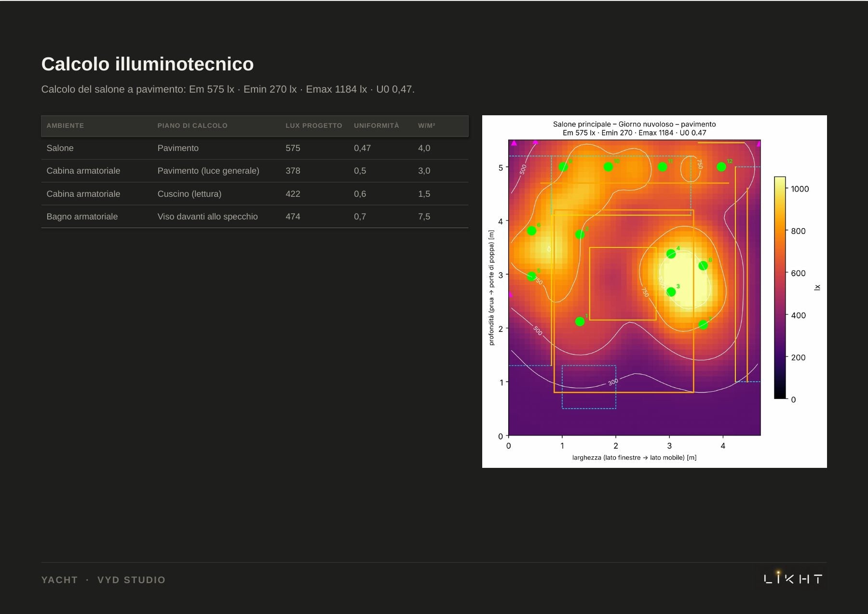Click the 'UNIFORMITÀ' column header
The height and width of the screenshot is (614, 868).
coord(377,125)
